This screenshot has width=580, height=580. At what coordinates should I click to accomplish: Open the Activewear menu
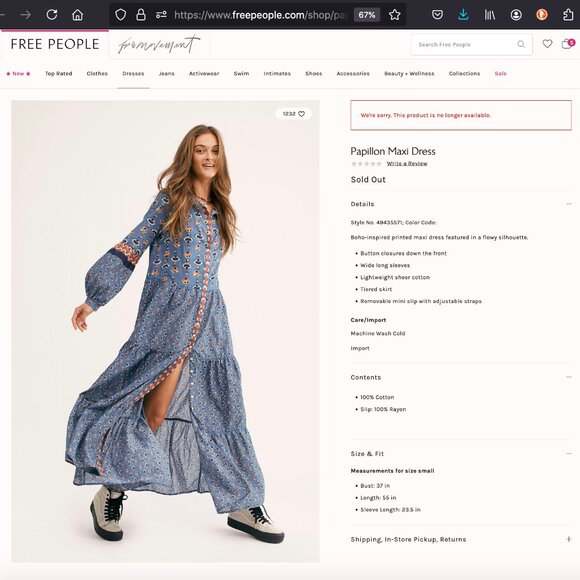(204, 74)
